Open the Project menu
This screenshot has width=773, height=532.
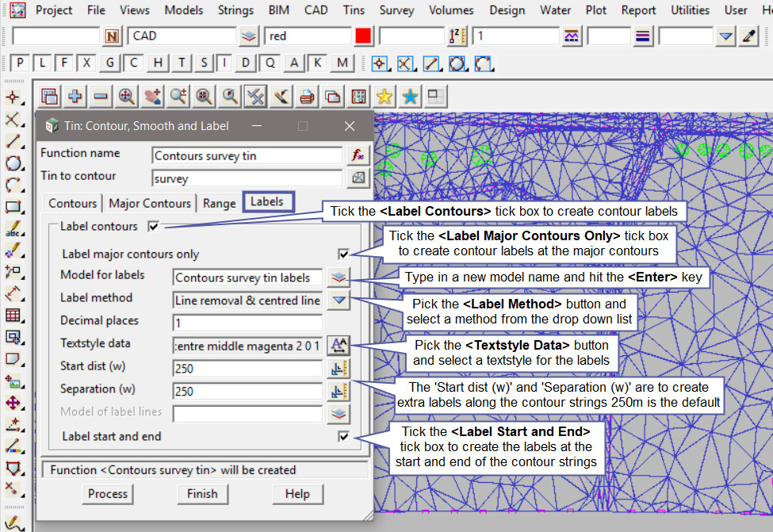point(54,10)
